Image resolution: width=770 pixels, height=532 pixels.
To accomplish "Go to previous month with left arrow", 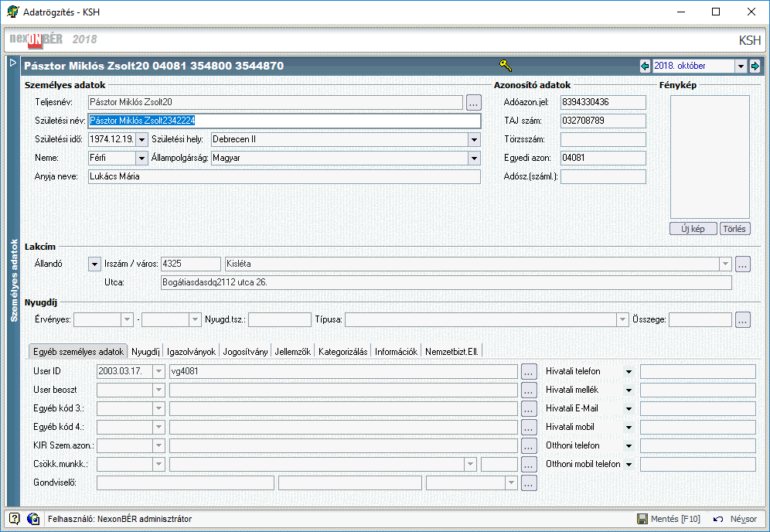I will tap(646, 66).
